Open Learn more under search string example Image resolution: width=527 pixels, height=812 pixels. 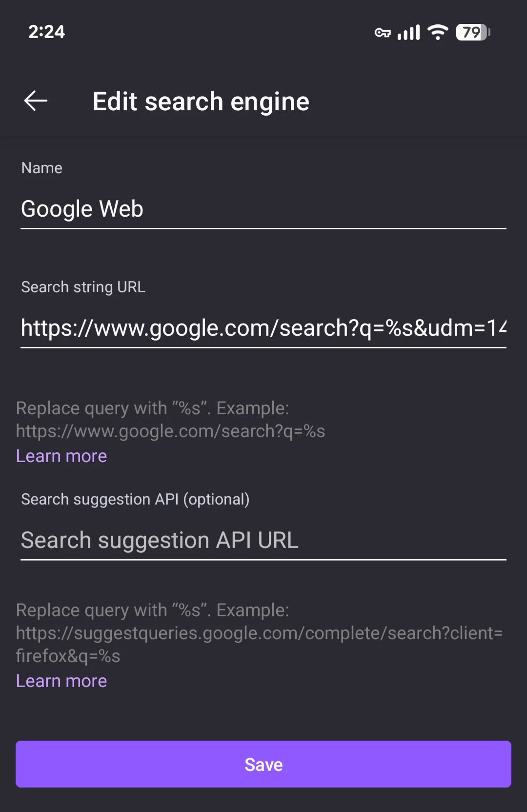tap(61, 456)
